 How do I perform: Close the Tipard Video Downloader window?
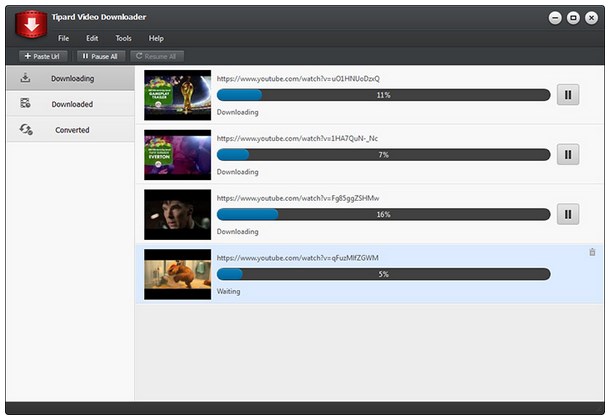pos(591,18)
